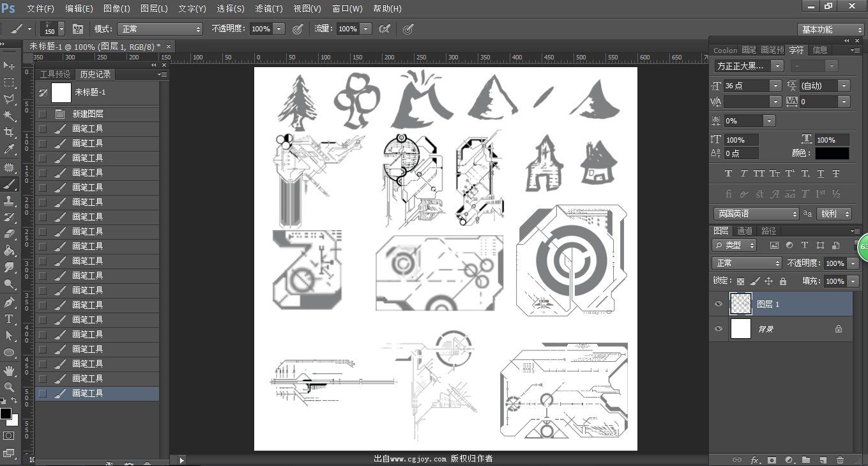Open the 基本功能 workspace dropdown
Screen dimensions: 868x466
point(830,29)
